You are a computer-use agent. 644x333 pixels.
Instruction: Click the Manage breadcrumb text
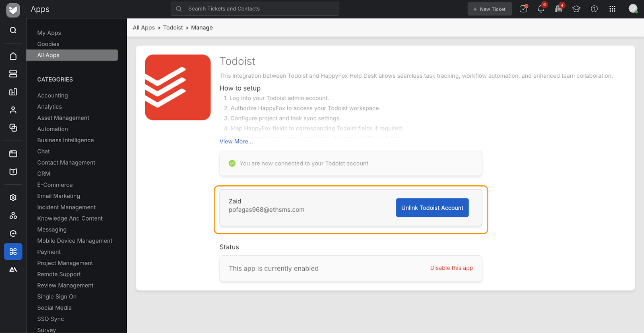[202, 28]
